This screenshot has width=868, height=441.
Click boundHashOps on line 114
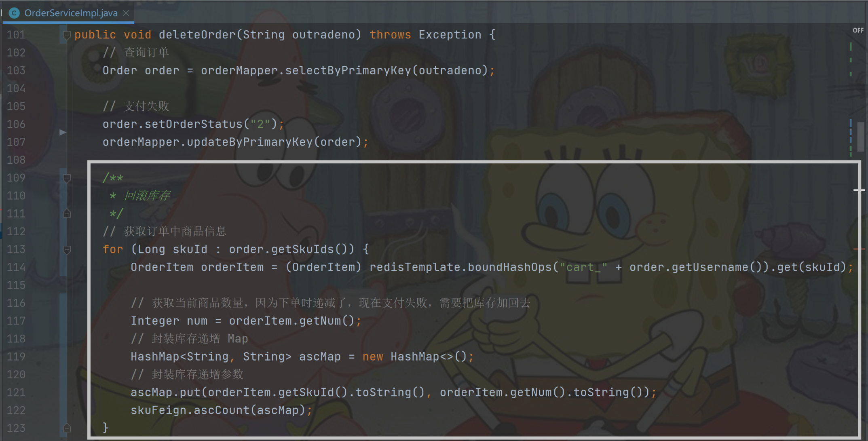click(510, 267)
